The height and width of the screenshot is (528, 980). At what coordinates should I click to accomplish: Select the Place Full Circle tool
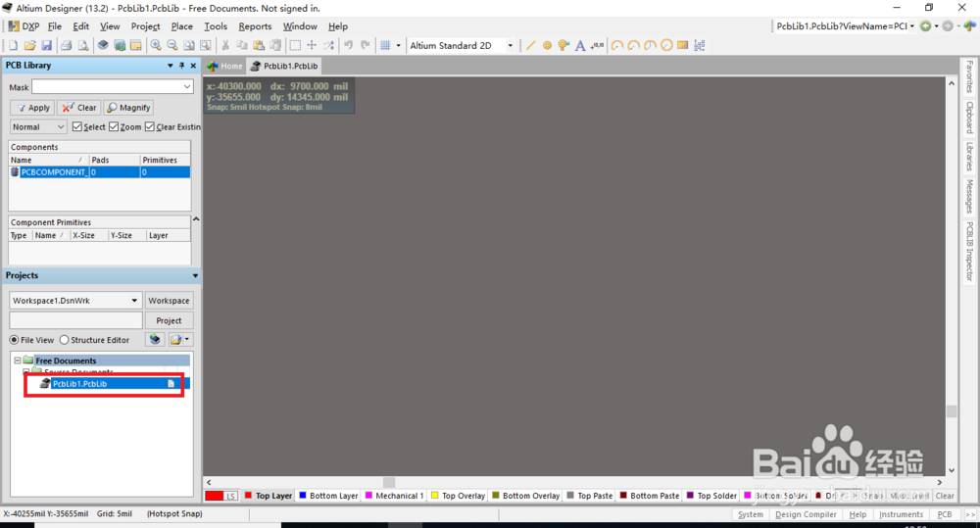pyautogui.click(x=666, y=45)
